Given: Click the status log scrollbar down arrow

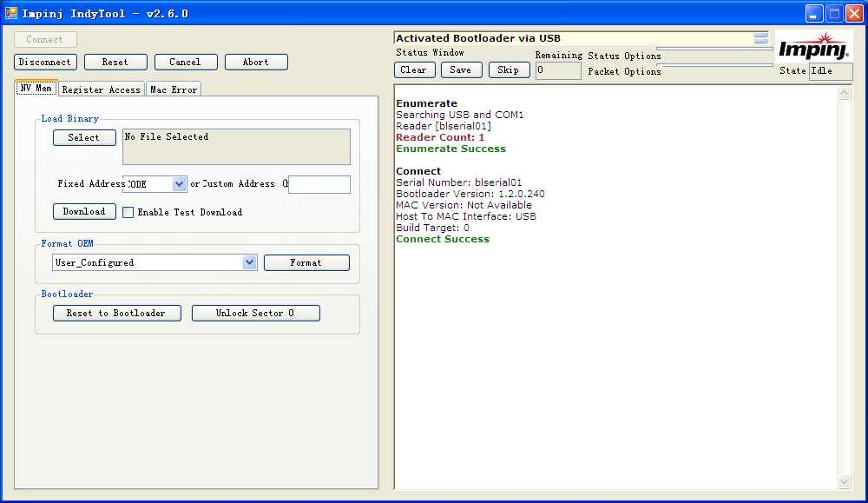Looking at the screenshot, I should pos(845,481).
